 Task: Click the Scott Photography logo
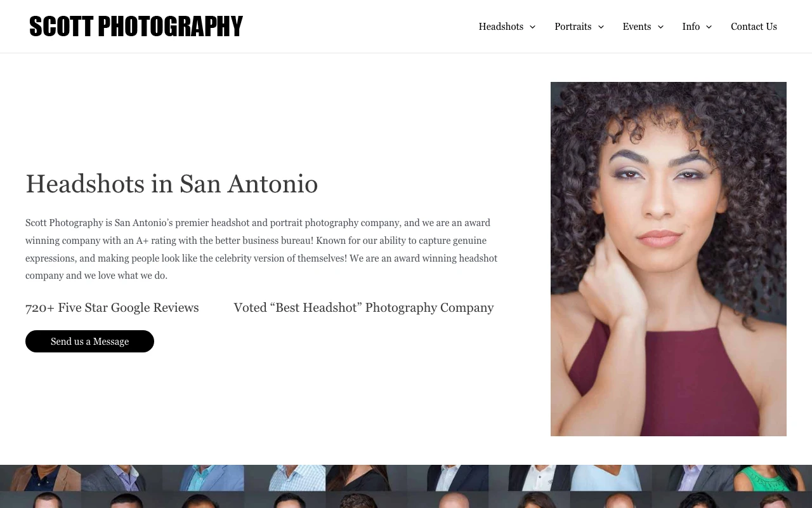click(136, 27)
